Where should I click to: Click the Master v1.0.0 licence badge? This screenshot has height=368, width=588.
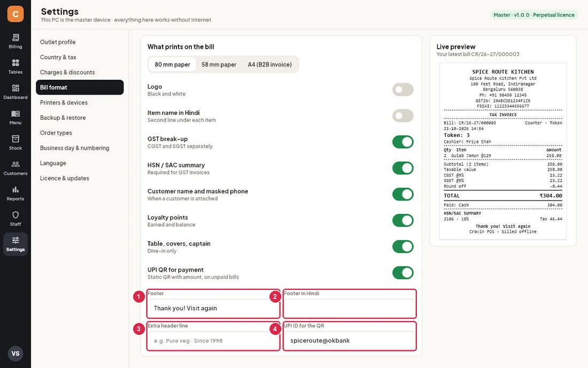click(x=533, y=15)
